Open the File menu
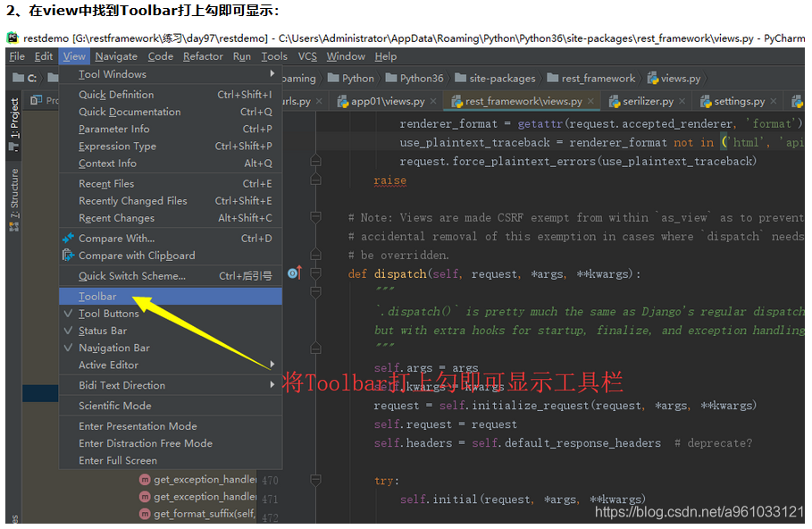Image resolution: width=812 pixels, height=529 pixels. 17,56
